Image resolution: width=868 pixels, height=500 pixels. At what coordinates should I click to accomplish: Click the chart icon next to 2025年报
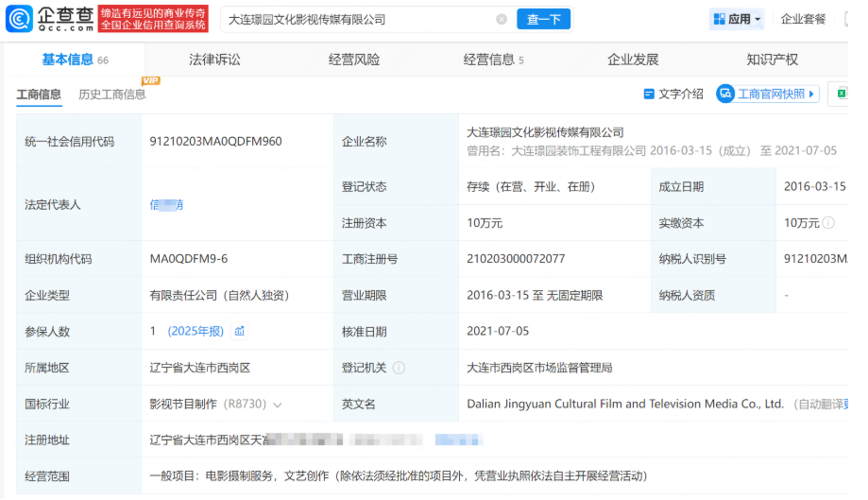point(240,331)
